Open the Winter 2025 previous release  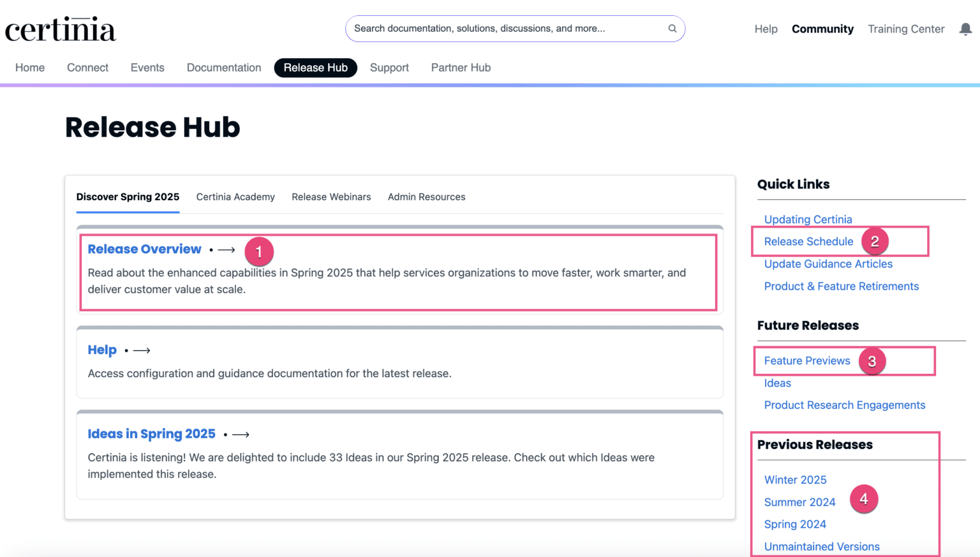click(795, 480)
